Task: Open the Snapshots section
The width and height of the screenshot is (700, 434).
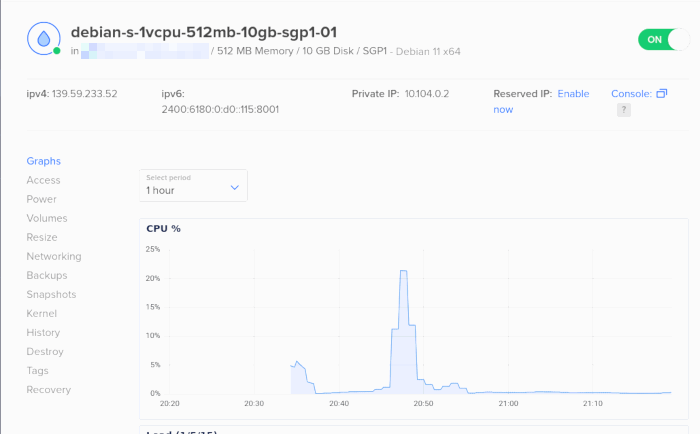Action: pyautogui.click(x=51, y=294)
